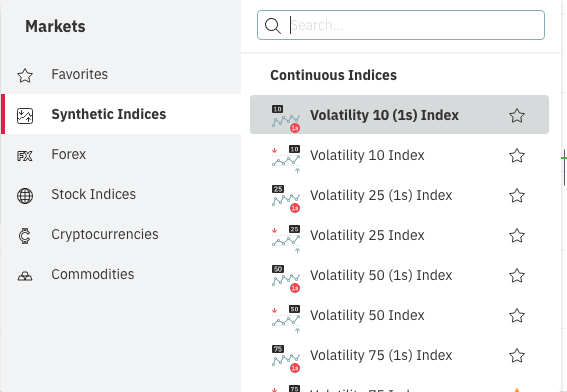Open the Forex market category
Image resolution: width=567 pixels, height=392 pixels.
point(121,154)
